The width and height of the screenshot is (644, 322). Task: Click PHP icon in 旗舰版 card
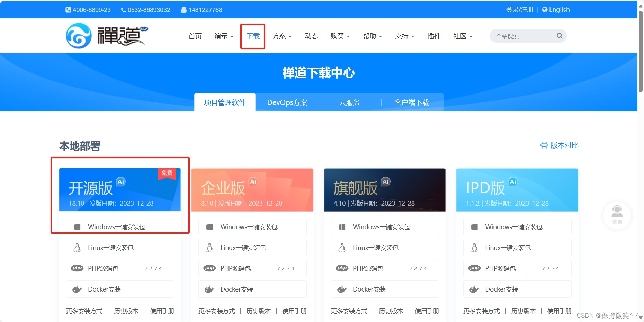[x=342, y=268]
